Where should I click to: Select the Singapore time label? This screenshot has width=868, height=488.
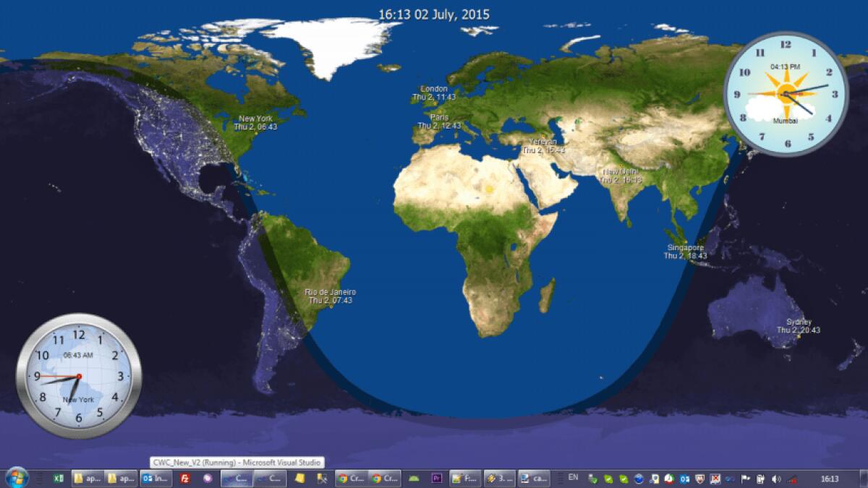[x=686, y=250]
